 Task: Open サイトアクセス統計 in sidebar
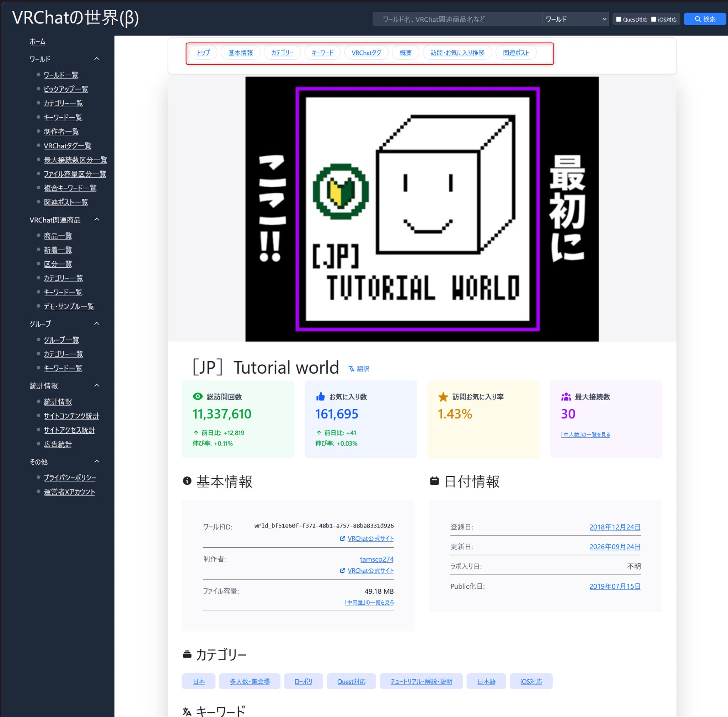69,430
